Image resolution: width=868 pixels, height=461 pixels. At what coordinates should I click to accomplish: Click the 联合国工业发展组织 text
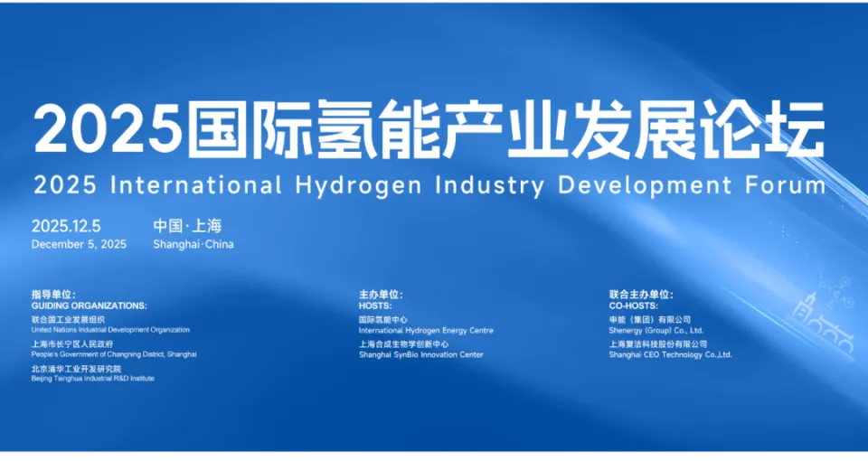click(68, 319)
